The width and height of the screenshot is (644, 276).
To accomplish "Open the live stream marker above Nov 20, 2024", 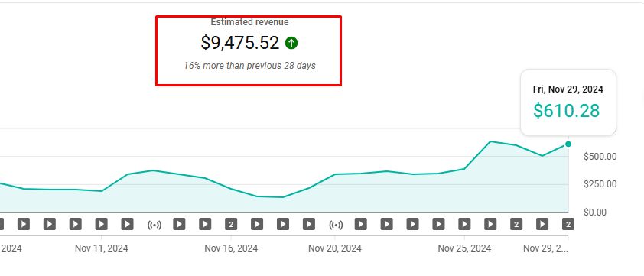I will pos(336,224).
